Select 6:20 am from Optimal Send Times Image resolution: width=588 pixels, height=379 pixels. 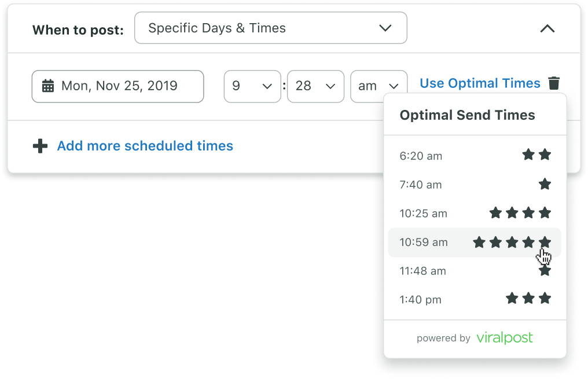(421, 155)
